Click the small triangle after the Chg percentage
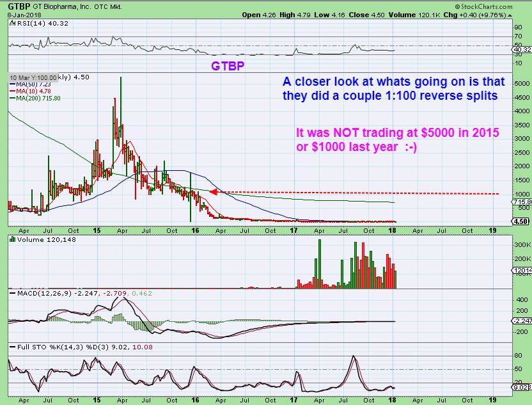This screenshot has width=532, height=405. tap(510, 15)
